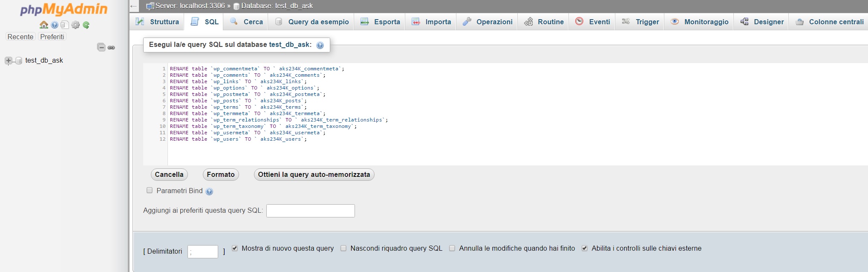
Task: Click the phpMyAdmin logo
Action: pyautogui.click(x=64, y=9)
